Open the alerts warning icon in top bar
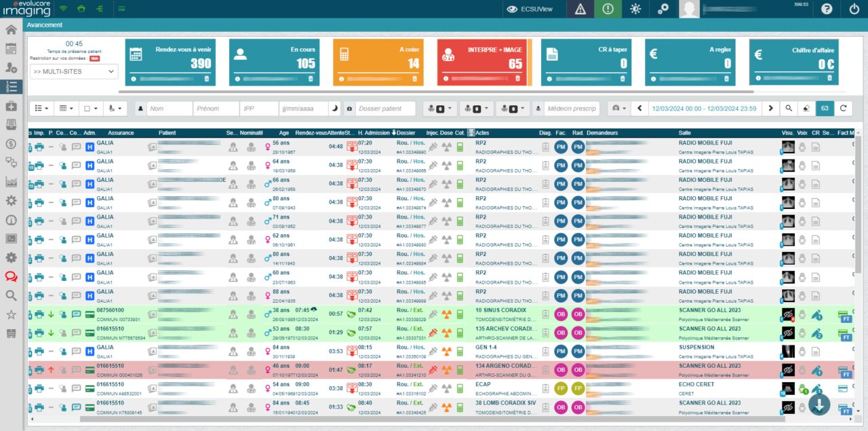This screenshot has width=868, height=431. tap(580, 9)
